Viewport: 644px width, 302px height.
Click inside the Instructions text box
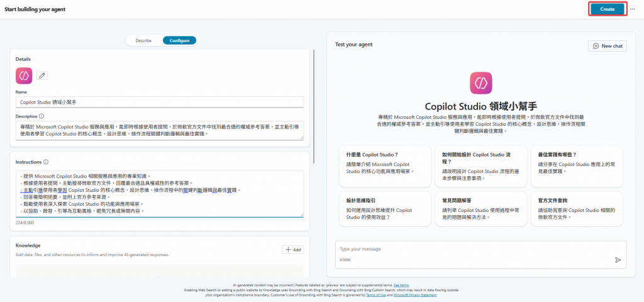pos(160,194)
